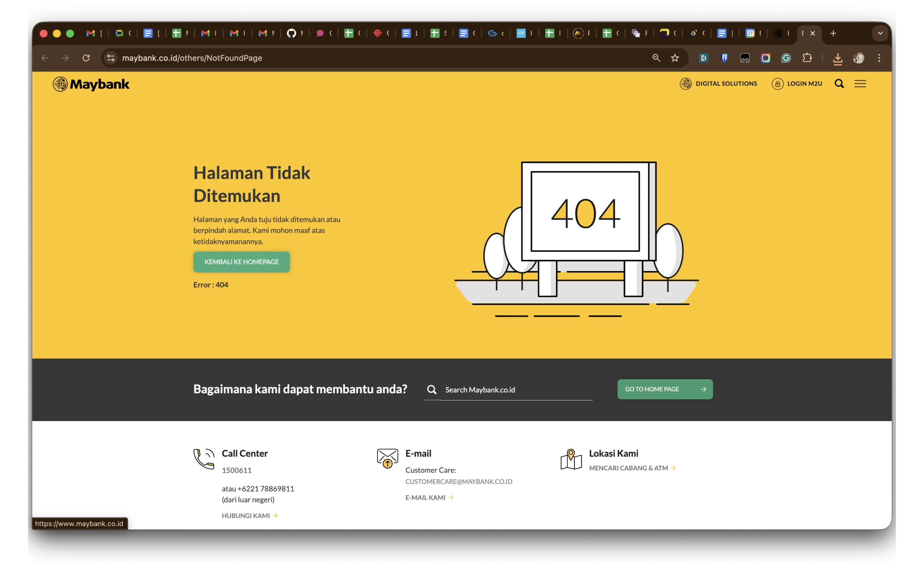This screenshot has width=924, height=572.
Task: Click the KEMBALI KE HOMEPAGE button
Action: coord(241,262)
